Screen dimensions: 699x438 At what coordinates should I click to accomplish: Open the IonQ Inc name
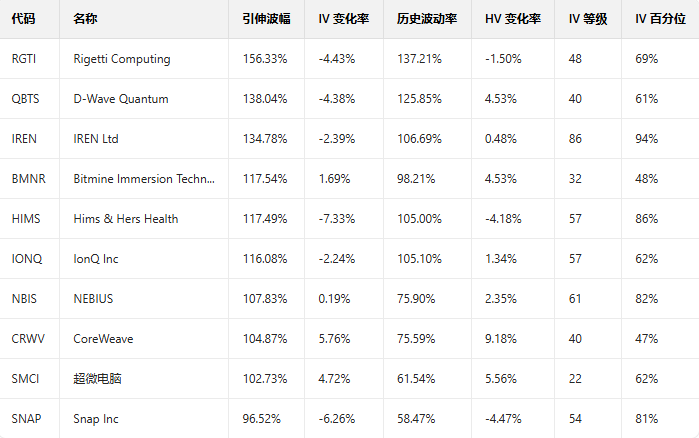96,259
